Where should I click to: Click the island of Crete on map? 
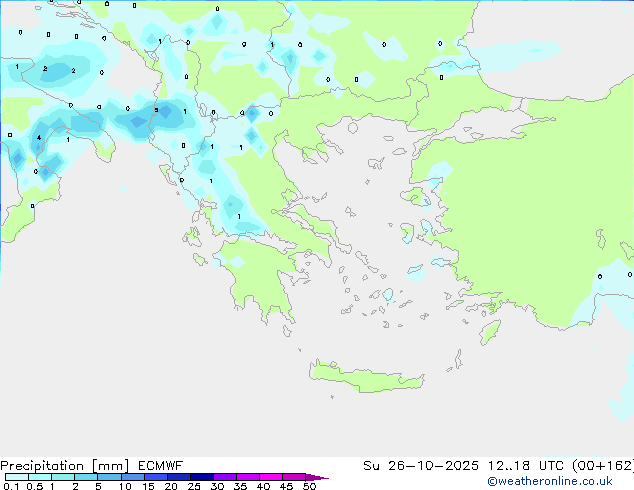tap(366, 376)
